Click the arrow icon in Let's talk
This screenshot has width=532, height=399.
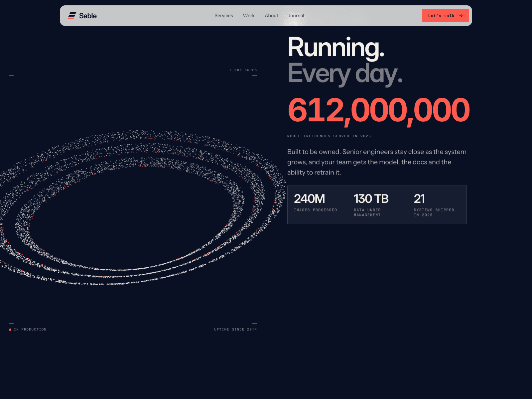pyautogui.click(x=461, y=16)
